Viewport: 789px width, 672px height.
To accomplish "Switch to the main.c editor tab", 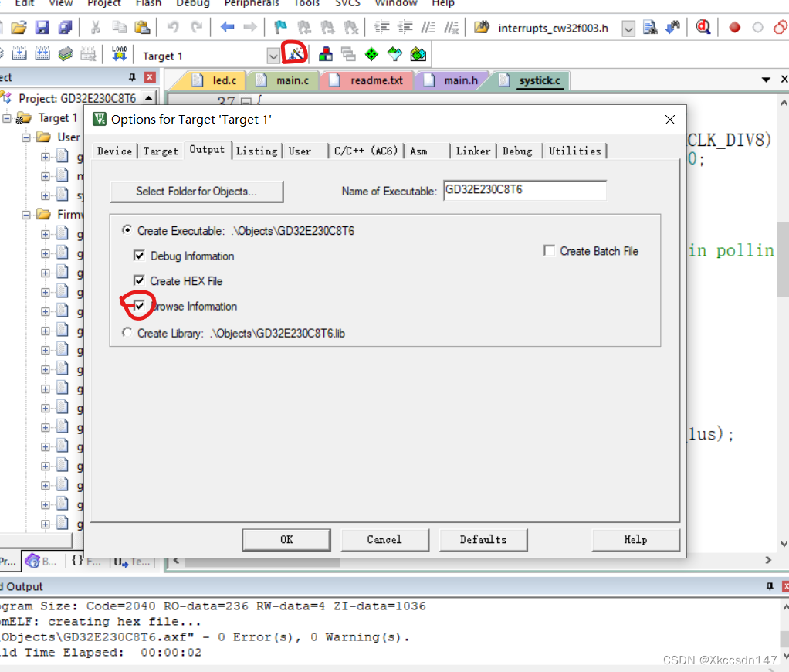I will pyautogui.click(x=286, y=80).
